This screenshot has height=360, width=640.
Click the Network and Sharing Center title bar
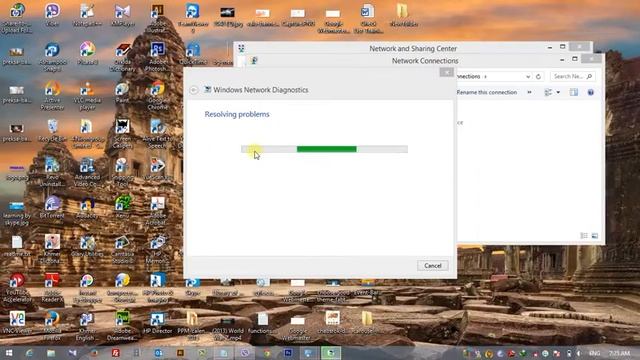coord(413,48)
